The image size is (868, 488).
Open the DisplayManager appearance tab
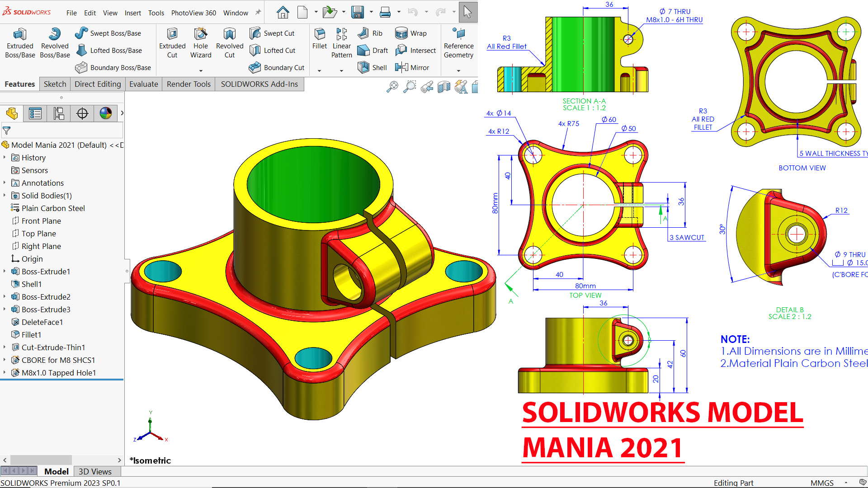coord(106,113)
